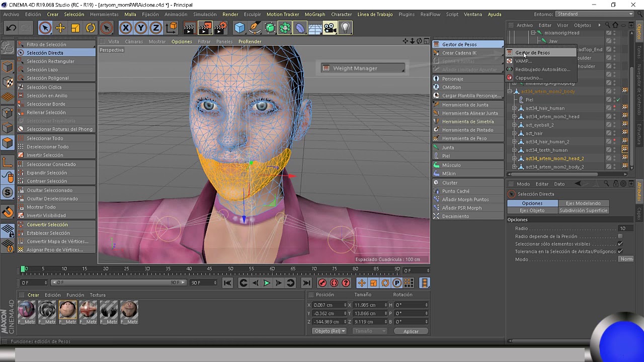Click record active objects keyframe button
Viewport: 644px width, 362px height.
[x=322, y=283]
